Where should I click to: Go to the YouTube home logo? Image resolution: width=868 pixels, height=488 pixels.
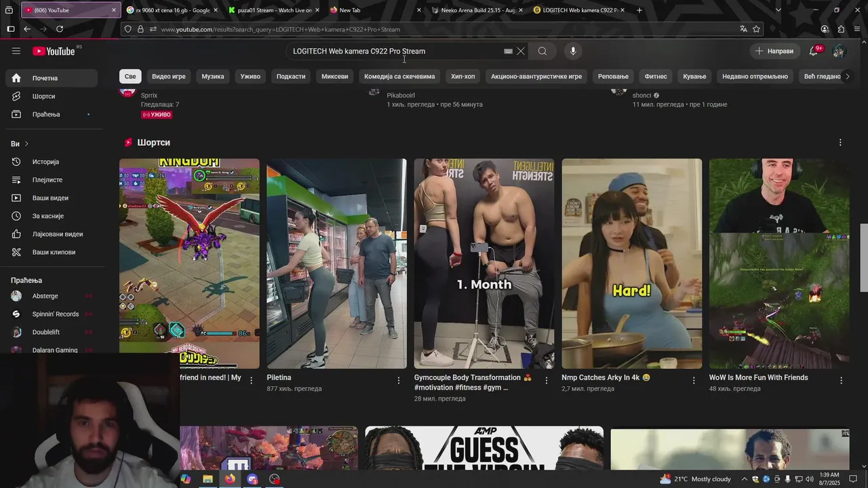(x=54, y=51)
